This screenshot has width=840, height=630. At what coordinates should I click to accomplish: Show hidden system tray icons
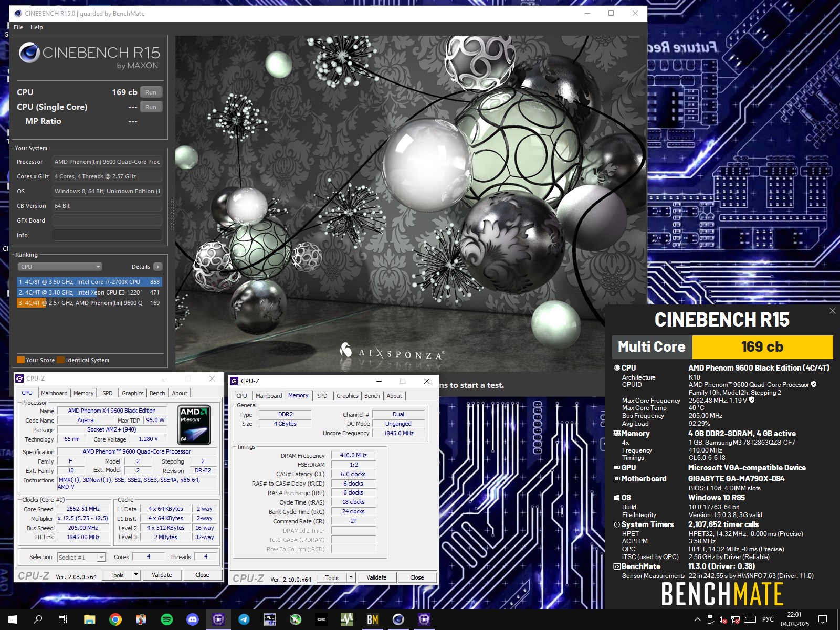click(697, 619)
